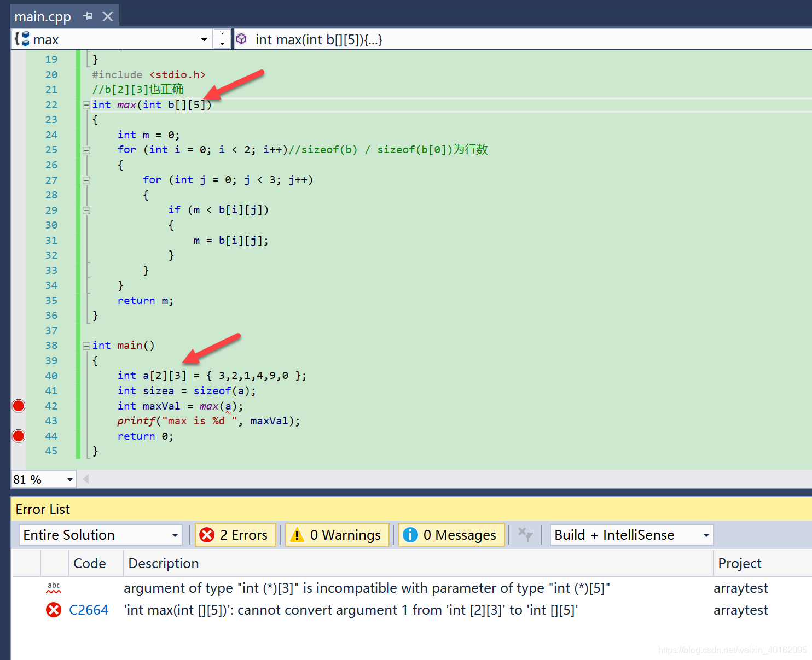Click on the printf statement line
812x660 pixels.
[x=208, y=421]
